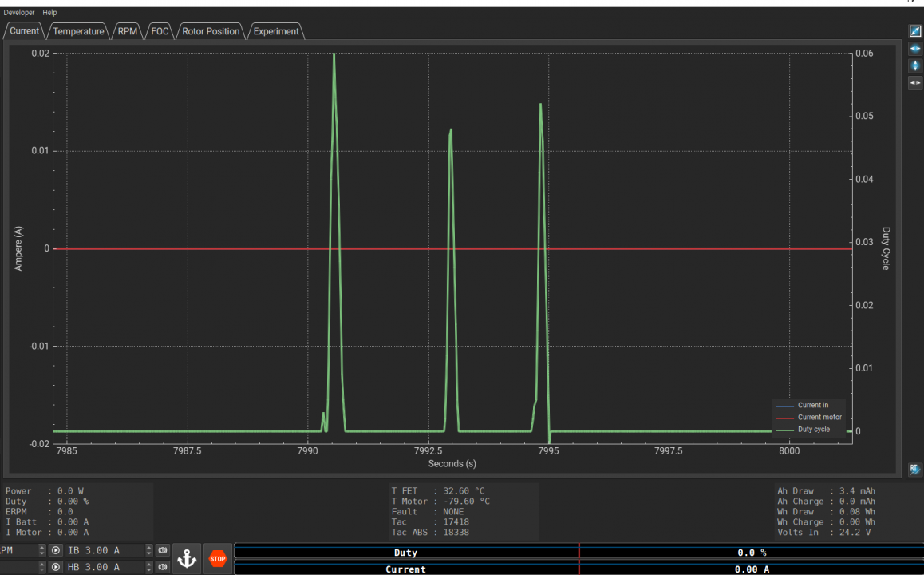This screenshot has width=924, height=575.
Task: Click the Volts In 24.2 V readout
Action: coord(823,532)
